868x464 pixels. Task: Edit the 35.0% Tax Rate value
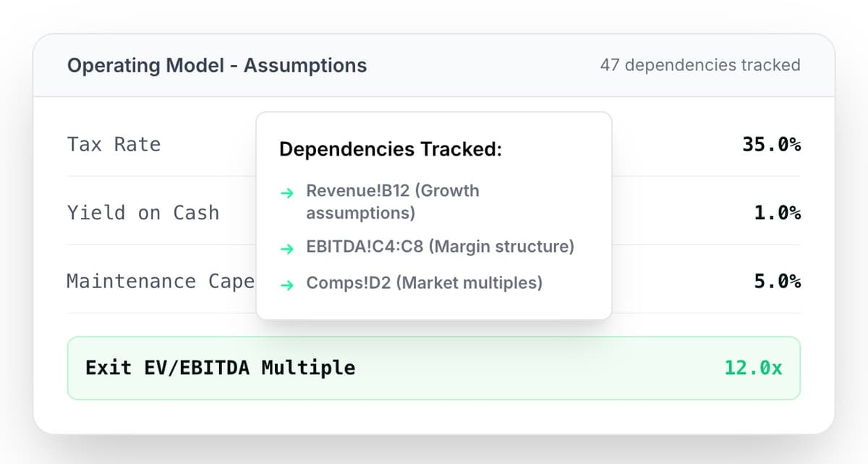pyautogui.click(x=771, y=144)
